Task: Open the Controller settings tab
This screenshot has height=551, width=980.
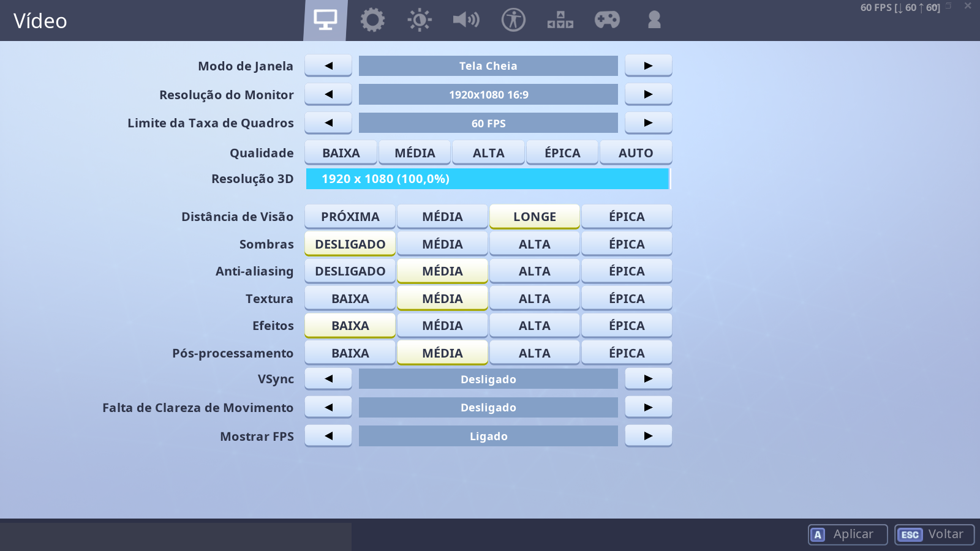Action: [x=607, y=20]
